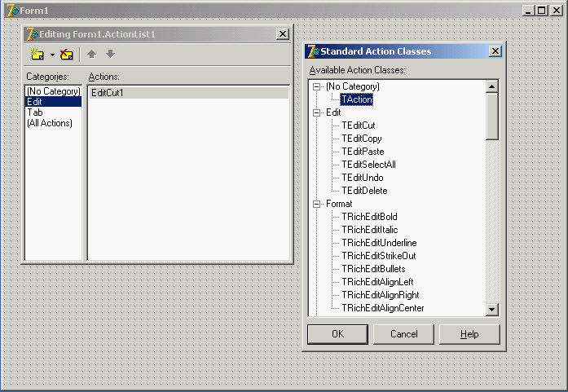Select EditCut1 in the Actions list
Viewport: 568px width, 392px height.
tap(113, 93)
